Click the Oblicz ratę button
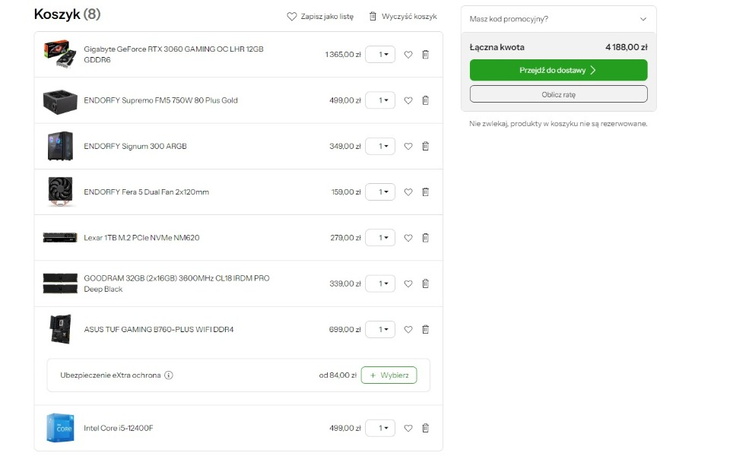The image size is (730, 456). coord(558,94)
